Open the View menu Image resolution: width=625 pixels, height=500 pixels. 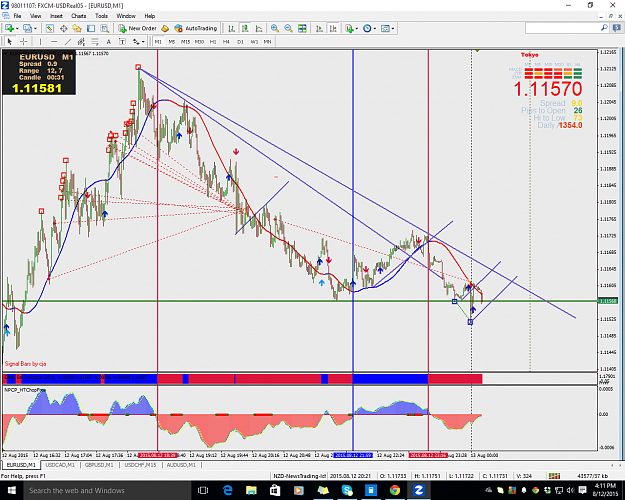click(x=35, y=16)
